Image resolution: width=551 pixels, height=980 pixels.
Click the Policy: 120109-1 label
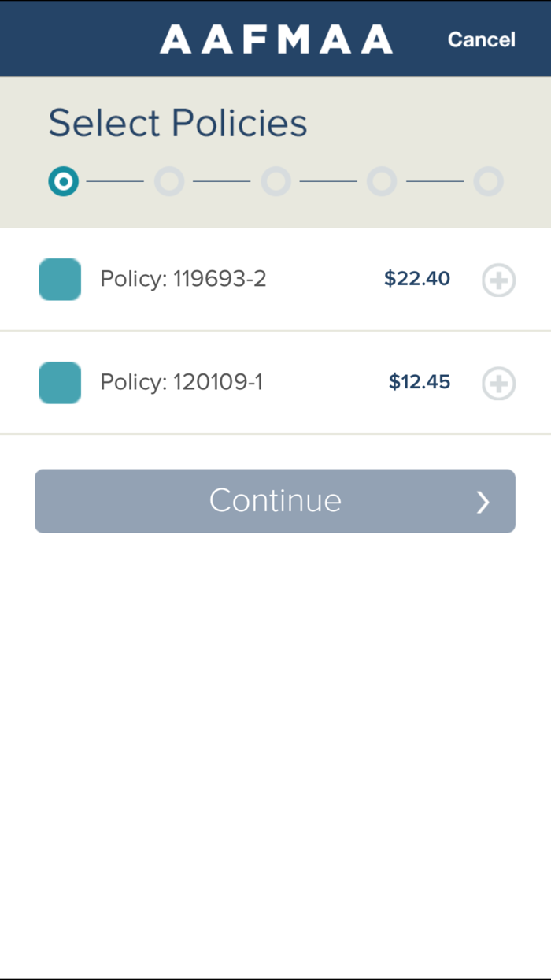[x=181, y=383]
